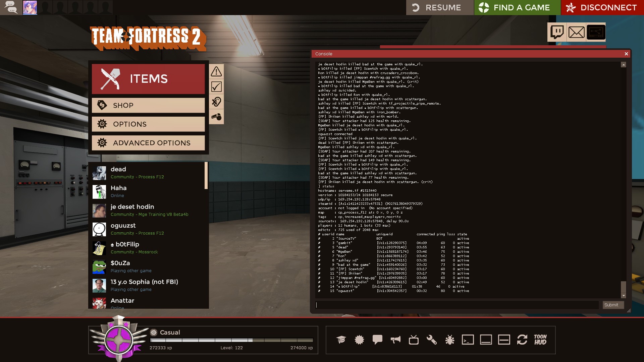The image size is (644, 362).
Task: Click the console Submit button
Action: [613, 305]
